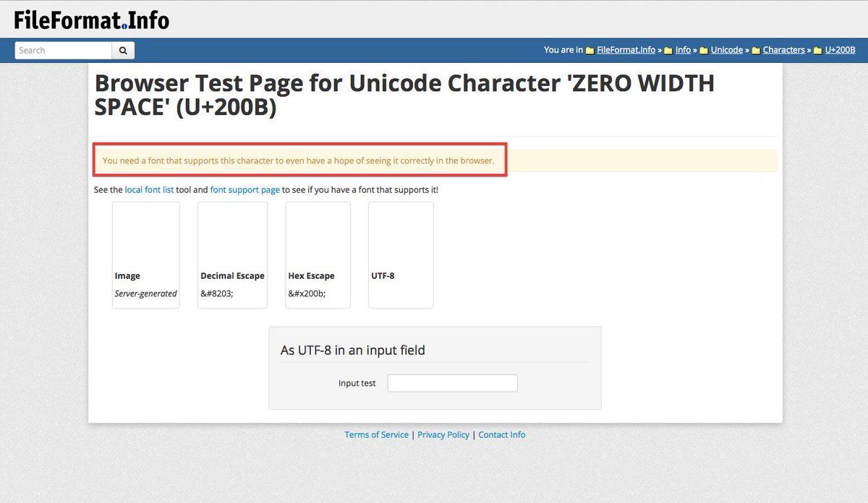Viewport: 868px width, 503px height.
Task: Click the folder icon before U+200B breadcrumb
Action: coord(818,51)
